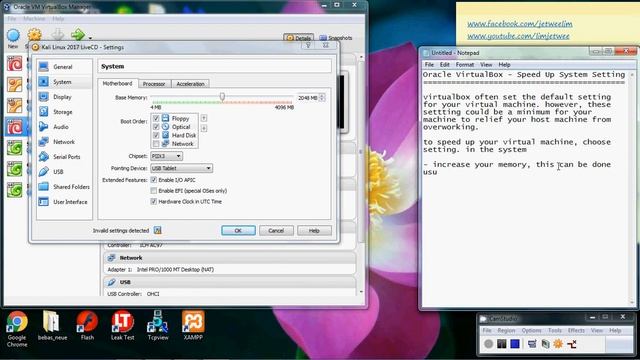Open Google Chrome desktop shortcut
The height and width of the screenshot is (360, 640).
click(x=17, y=329)
